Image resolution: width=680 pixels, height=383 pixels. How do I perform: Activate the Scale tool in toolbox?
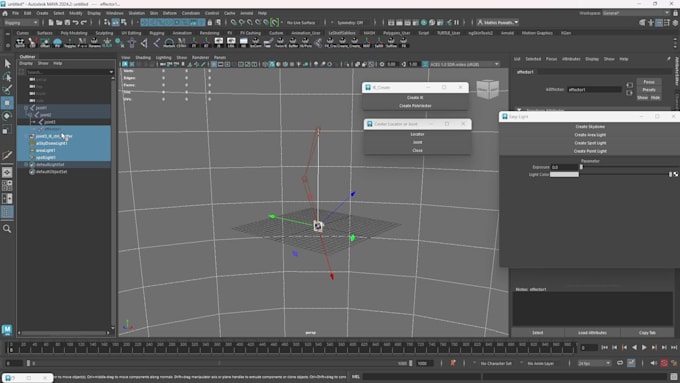click(x=7, y=129)
